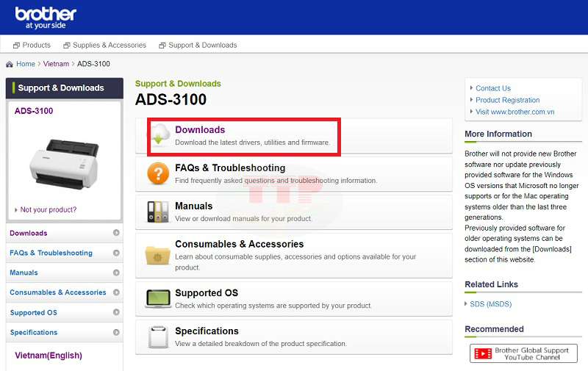The image size is (588, 371).
Task: Click the Supported OS laptop icon
Action: click(158, 298)
